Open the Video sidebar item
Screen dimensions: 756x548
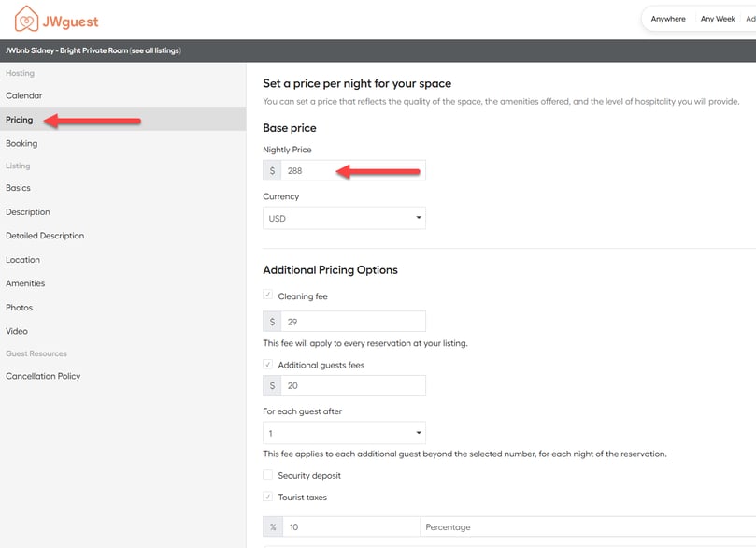point(17,331)
